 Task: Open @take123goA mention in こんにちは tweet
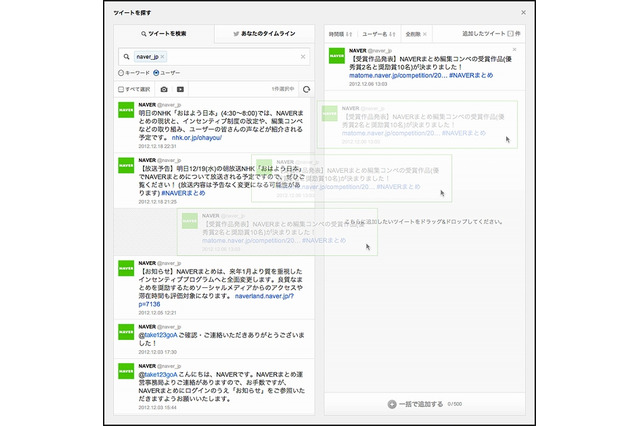tap(158, 375)
